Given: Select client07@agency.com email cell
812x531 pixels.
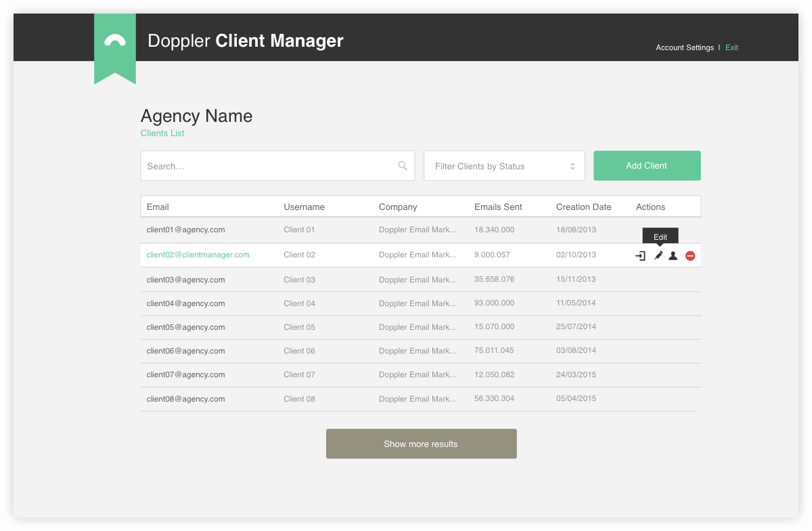Looking at the screenshot, I should click(186, 375).
